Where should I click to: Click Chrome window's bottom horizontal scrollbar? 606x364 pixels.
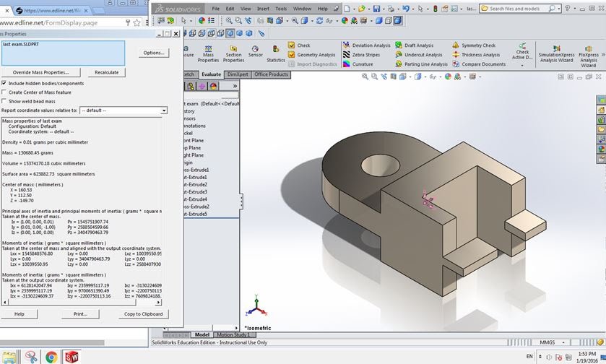[x=52, y=343]
